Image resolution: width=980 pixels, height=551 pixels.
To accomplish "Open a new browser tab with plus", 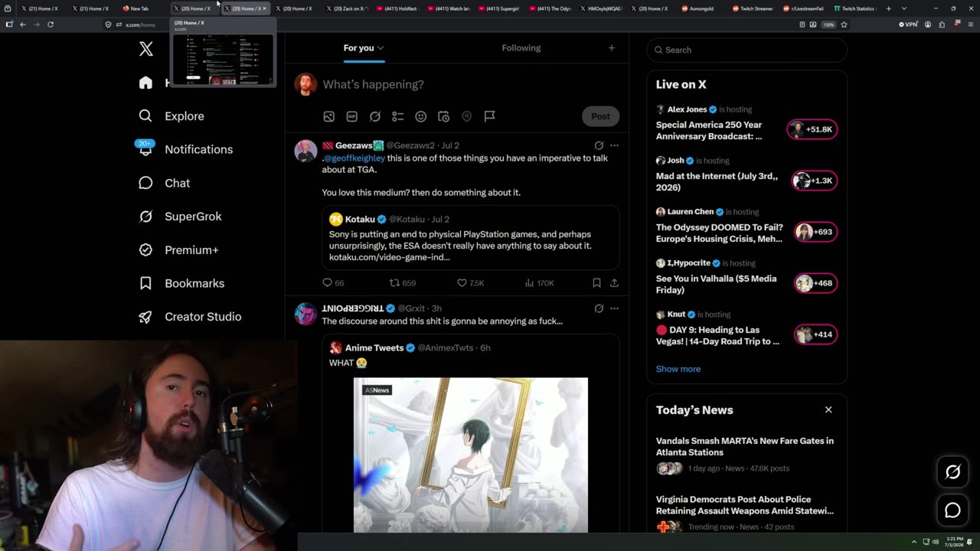I will 888,8.
